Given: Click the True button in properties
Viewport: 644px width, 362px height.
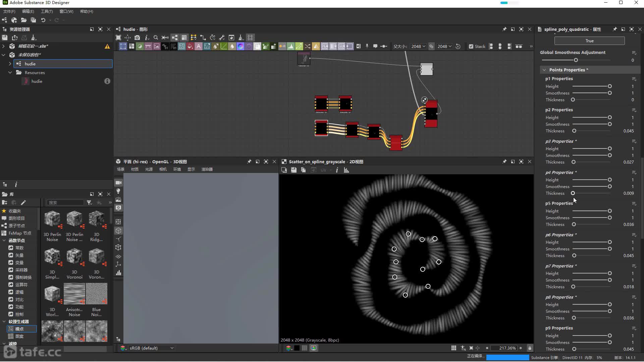Looking at the screenshot, I should 589,41.
